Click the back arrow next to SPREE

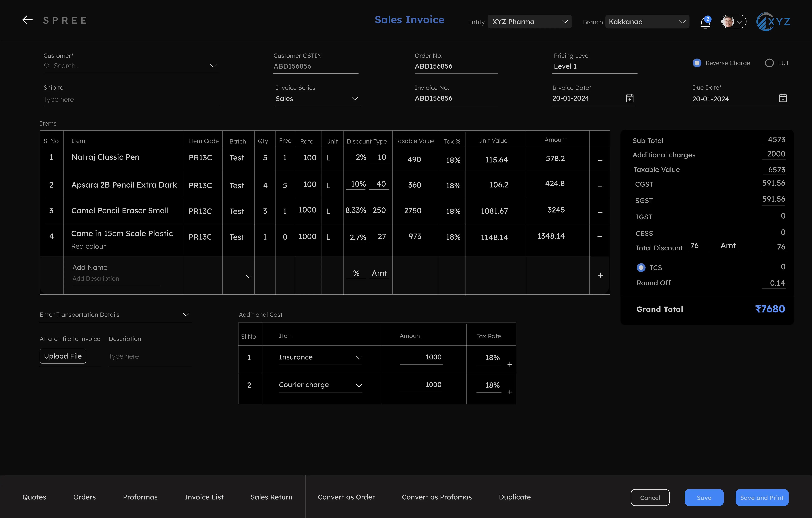click(27, 20)
